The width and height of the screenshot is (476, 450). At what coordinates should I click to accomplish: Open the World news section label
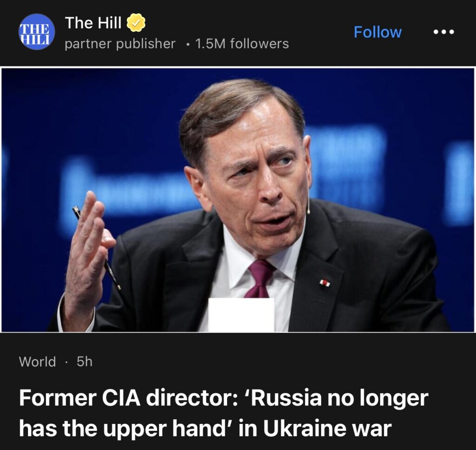point(37,362)
